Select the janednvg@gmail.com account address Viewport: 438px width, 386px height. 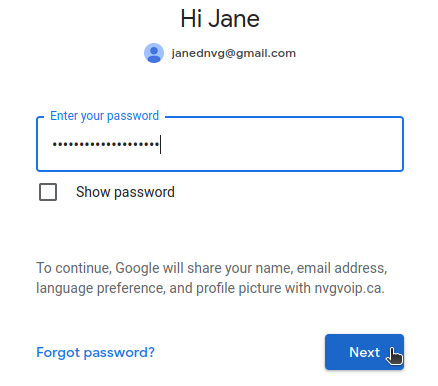[233, 53]
